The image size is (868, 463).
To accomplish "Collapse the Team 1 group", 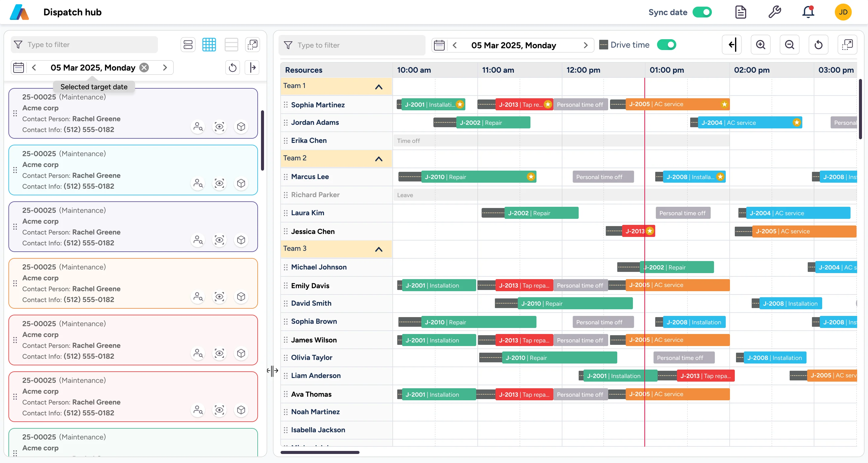I will 379,87.
